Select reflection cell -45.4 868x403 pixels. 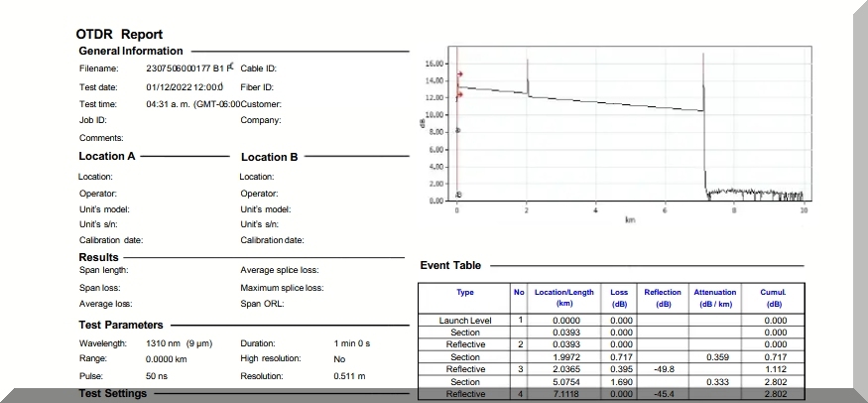pos(663,394)
